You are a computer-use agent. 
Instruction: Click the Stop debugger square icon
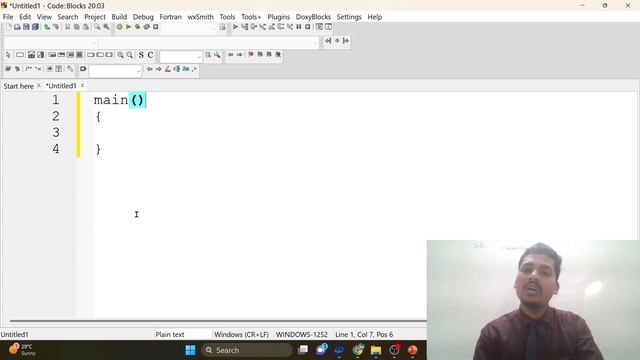click(308, 27)
